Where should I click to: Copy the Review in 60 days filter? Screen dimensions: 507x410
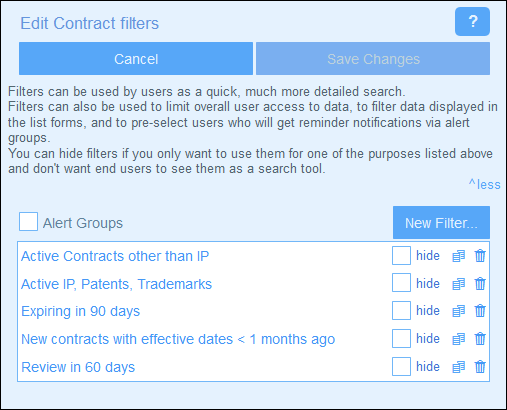click(458, 367)
